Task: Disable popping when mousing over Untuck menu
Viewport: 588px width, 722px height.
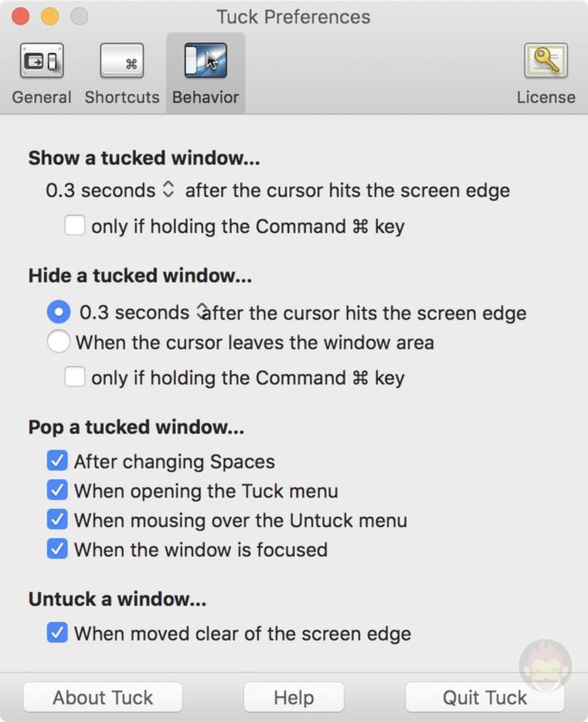Action: pos(57,521)
